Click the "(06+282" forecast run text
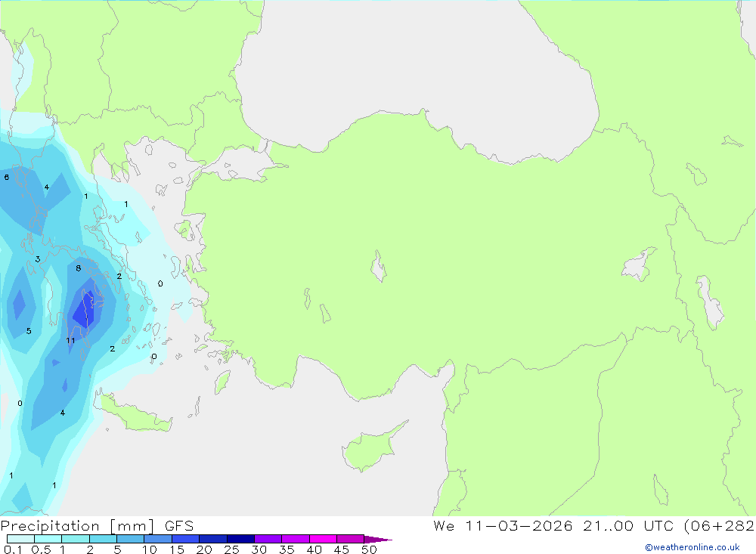The image size is (756, 554). pos(720,526)
